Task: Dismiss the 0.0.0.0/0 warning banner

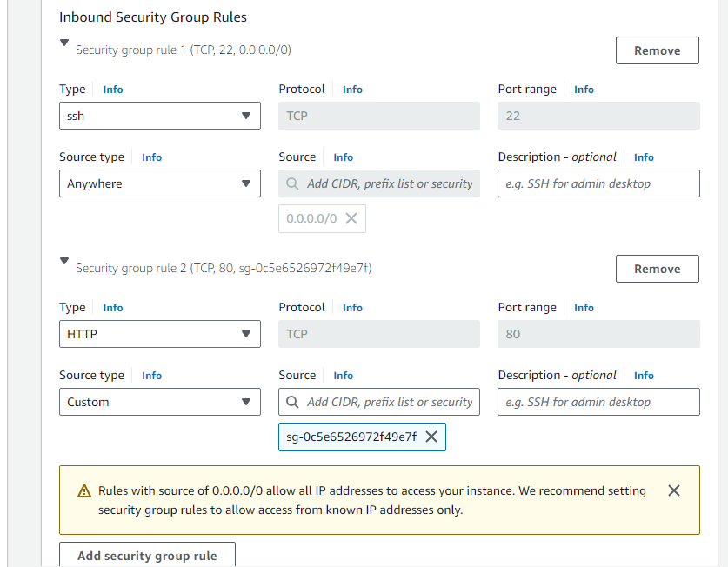Action: [x=674, y=490]
